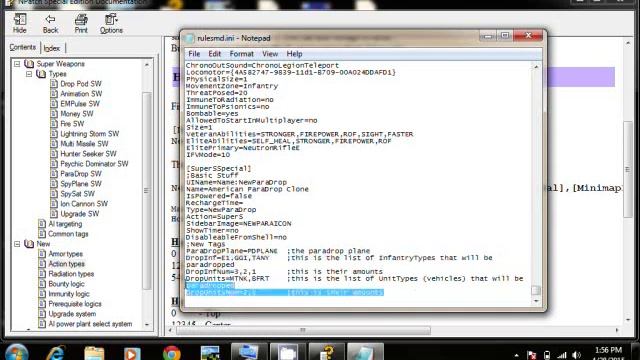Open the Hunter Seeker SW topic
Viewport: 640px width, 360px height.
[88, 154]
